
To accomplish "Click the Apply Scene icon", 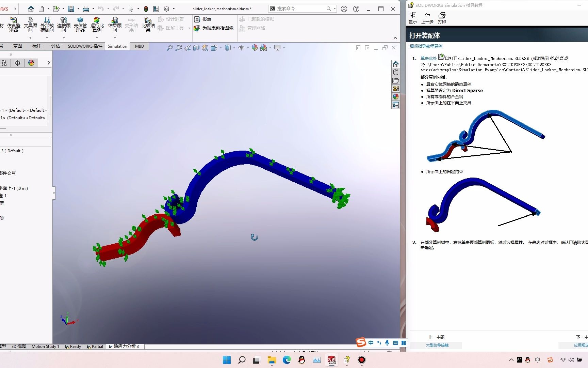I will click(264, 48).
